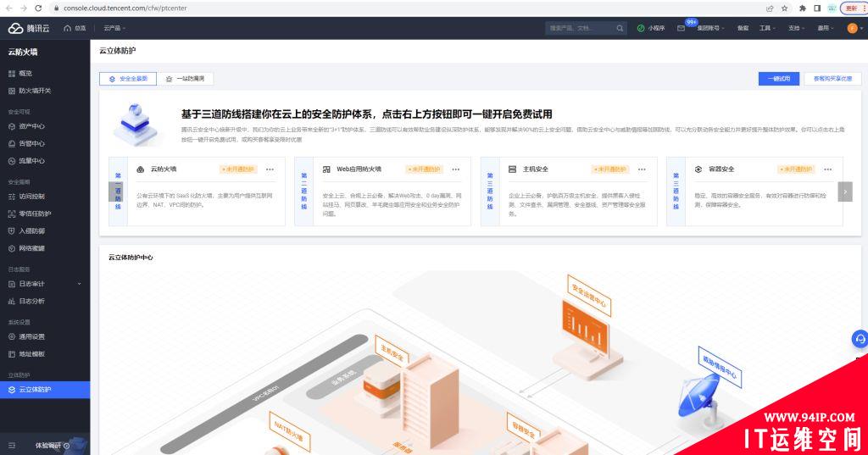Viewport: 868px width, 455px height.
Task: Open the orange user avatar menu
Action: click(x=853, y=28)
